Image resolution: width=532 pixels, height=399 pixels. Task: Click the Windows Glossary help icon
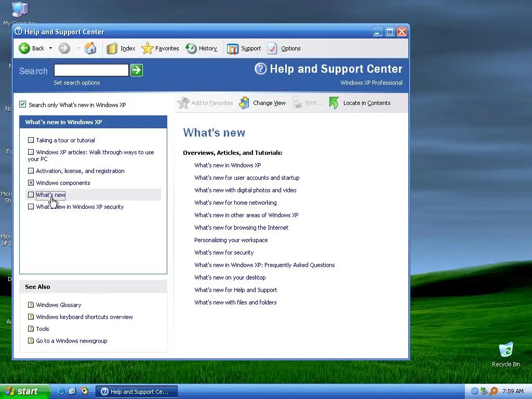pos(31,304)
